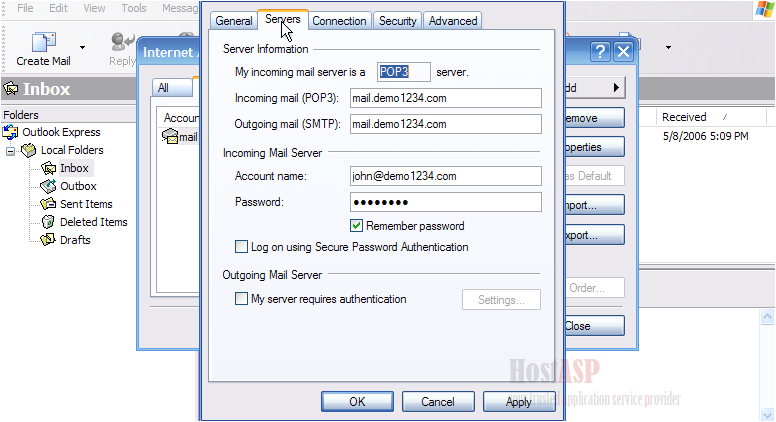The width and height of the screenshot is (776, 422).
Task: Click the scrollbar up arrow at right
Action: (x=767, y=316)
